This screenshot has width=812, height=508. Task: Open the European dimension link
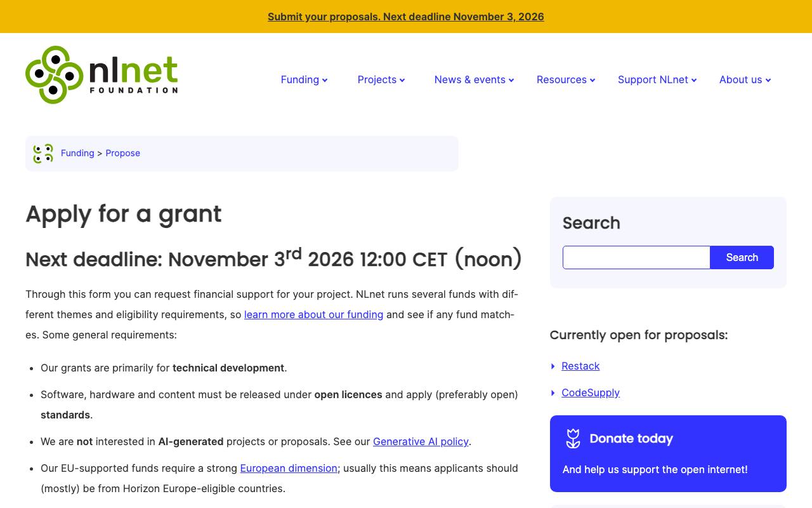289,468
